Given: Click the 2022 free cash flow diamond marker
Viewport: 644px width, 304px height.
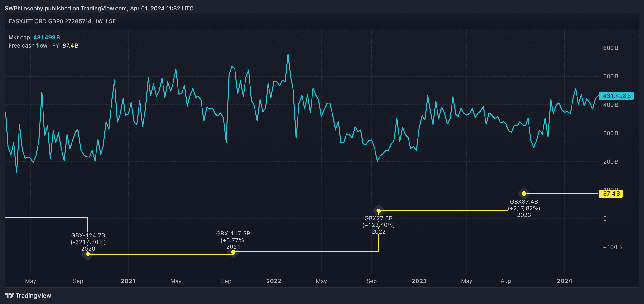Looking at the screenshot, I should (379, 211).
